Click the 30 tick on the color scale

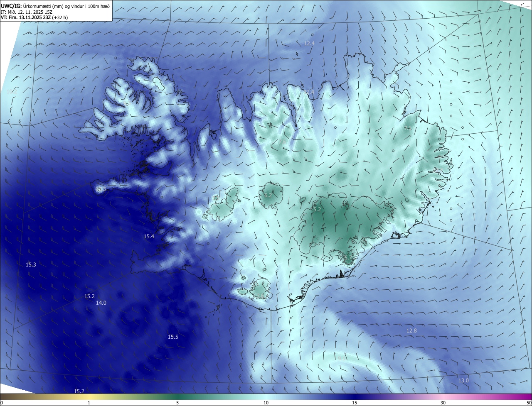click(x=443, y=403)
